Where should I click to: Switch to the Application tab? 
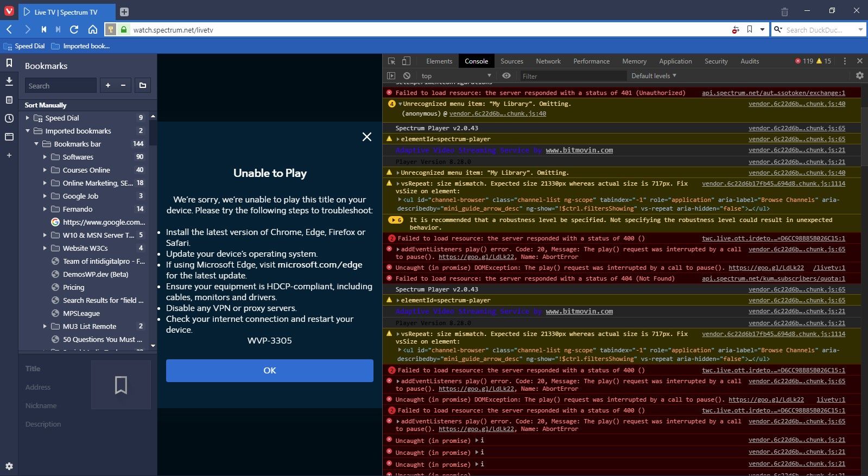point(675,61)
